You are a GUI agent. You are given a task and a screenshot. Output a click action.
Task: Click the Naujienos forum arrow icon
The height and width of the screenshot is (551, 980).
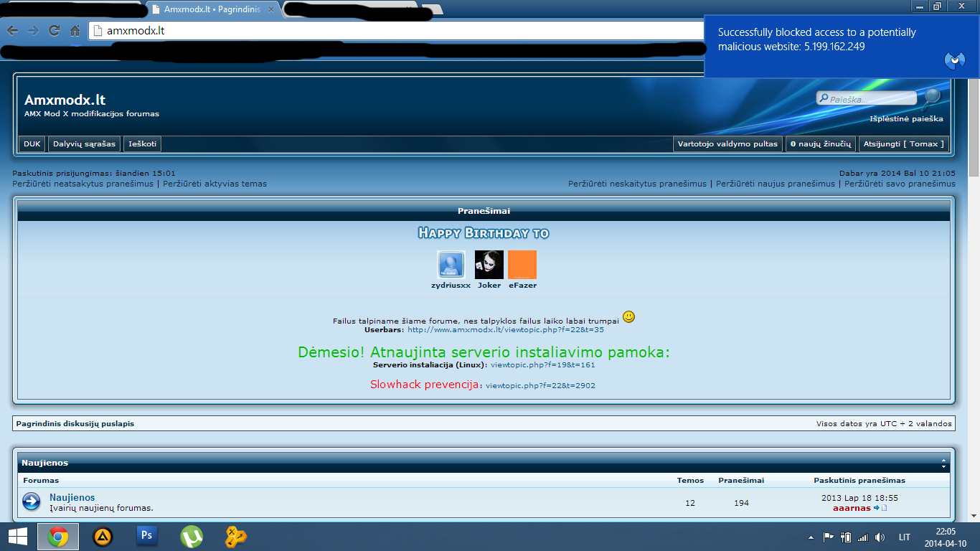coord(32,501)
